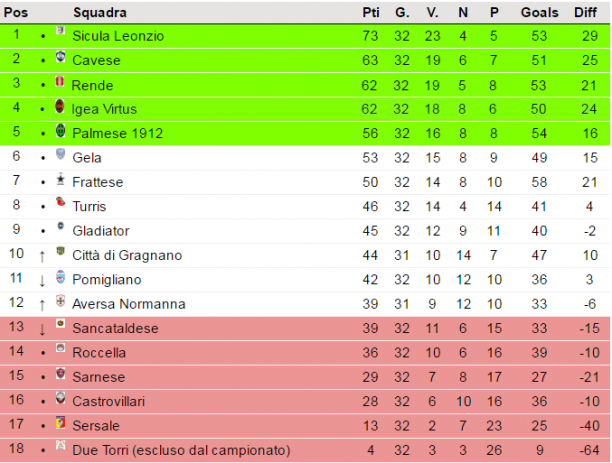Click the Sersale yellow-red crest icon
This screenshot has height=463, width=612.
click(x=60, y=422)
